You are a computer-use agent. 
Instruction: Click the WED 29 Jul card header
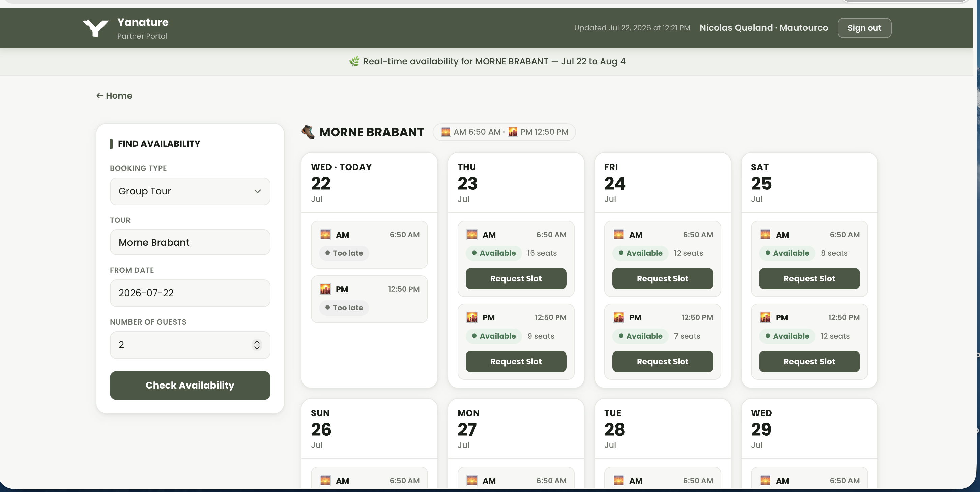pyautogui.click(x=809, y=429)
